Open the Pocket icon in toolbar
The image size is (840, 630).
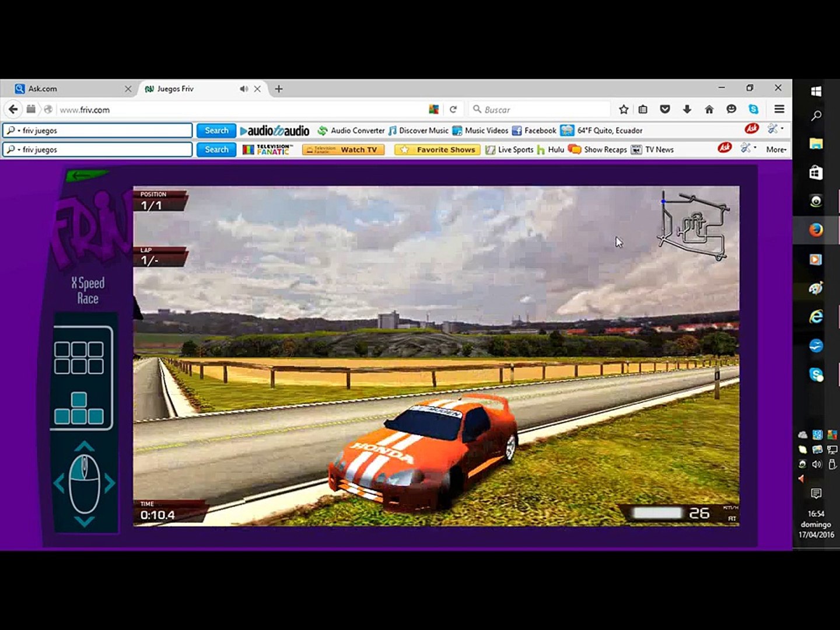pos(665,109)
